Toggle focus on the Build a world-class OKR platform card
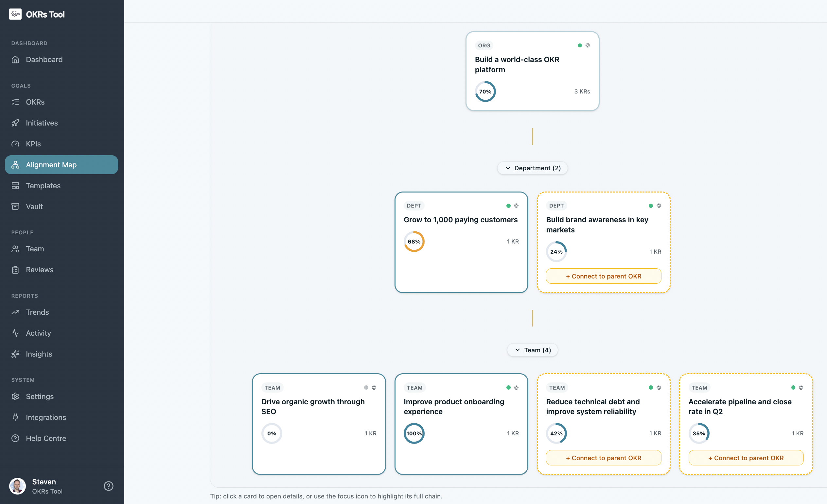Image resolution: width=827 pixels, height=504 pixels. [588, 45]
